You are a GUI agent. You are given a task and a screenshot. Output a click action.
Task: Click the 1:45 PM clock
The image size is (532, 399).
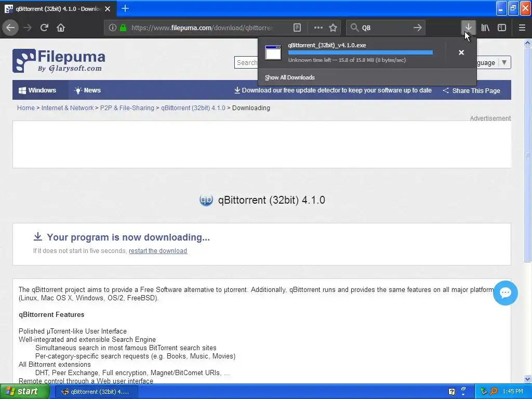(513, 392)
